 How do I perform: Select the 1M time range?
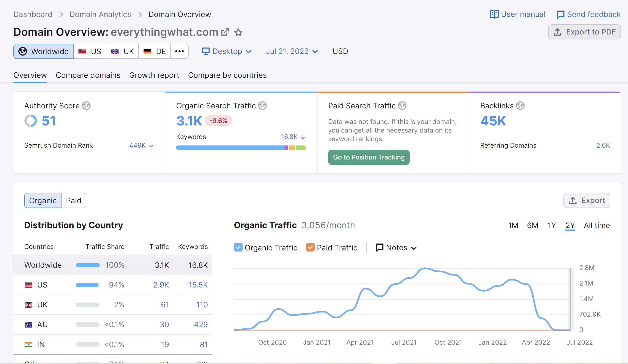click(x=513, y=225)
